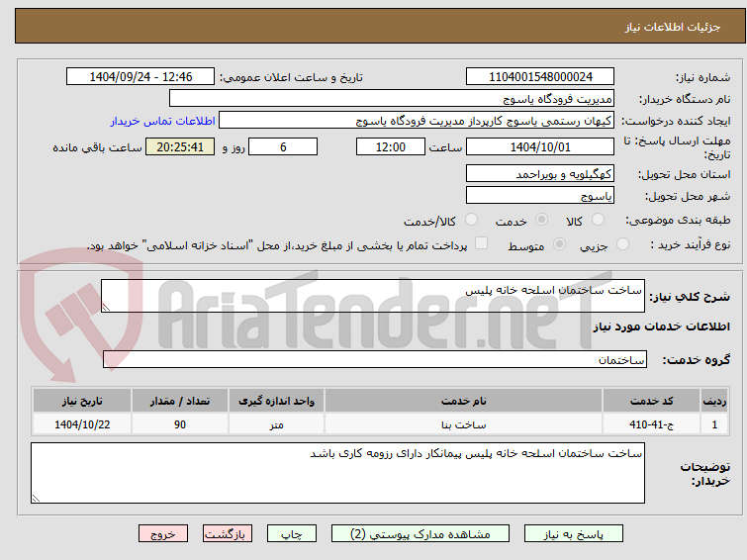Click the تاریخ نیاز column header
The width and height of the screenshot is (747, 560).
tap(82, 401)
